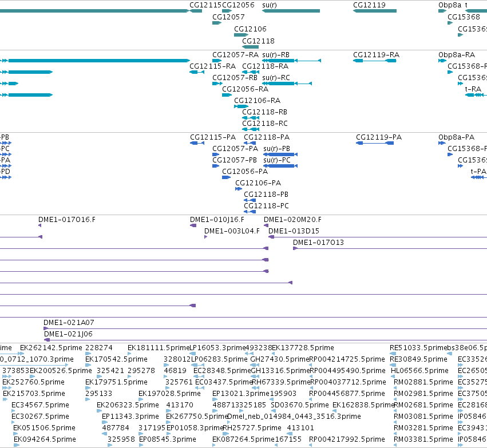
Task: Select the CG12119 gene arrow glyph
Action: pyautogui.click(x=375, y=11)
